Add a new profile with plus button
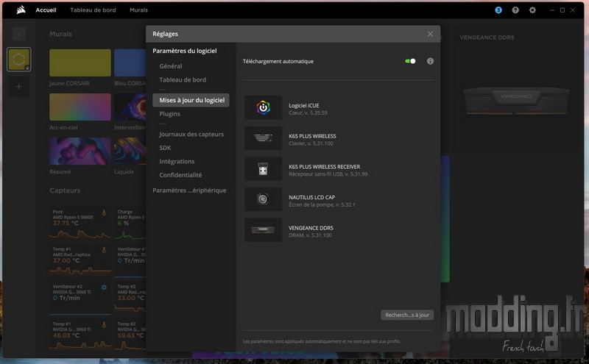 click(x=19, y=87)
